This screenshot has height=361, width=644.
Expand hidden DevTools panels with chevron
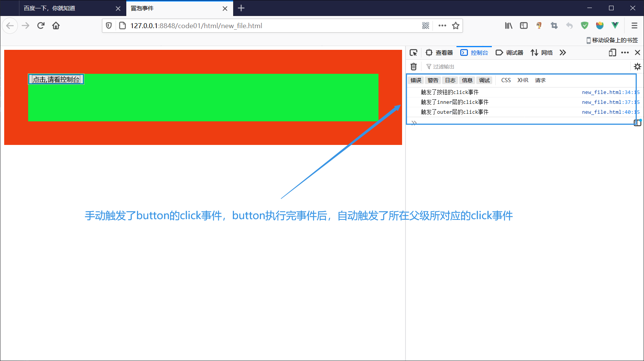click(563, 52)
